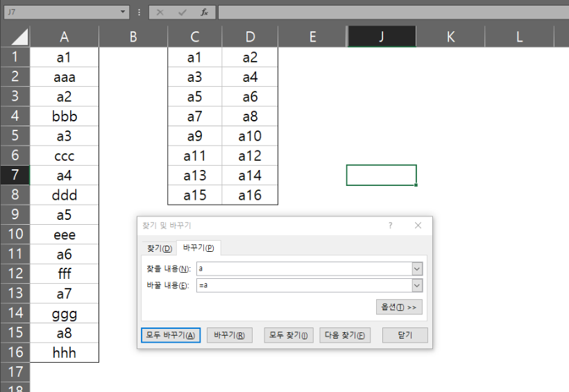
Task: Select column K header
Action: tap(451, 37)
